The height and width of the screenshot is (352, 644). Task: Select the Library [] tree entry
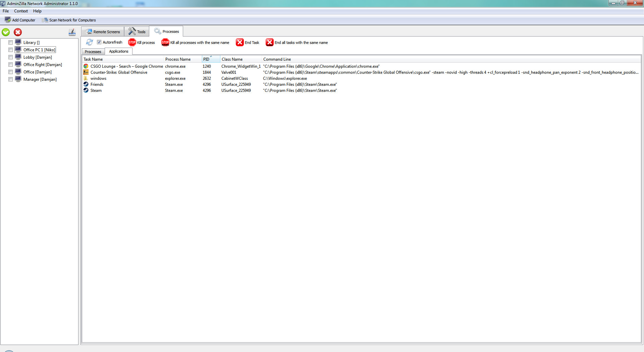32,43
